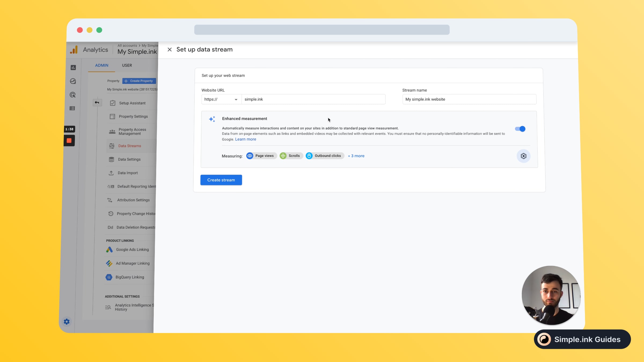The width and height of the screenshot is (644, 362).
Task: Click the Setup Assistant checkbox icon
Action: (113, 103)
